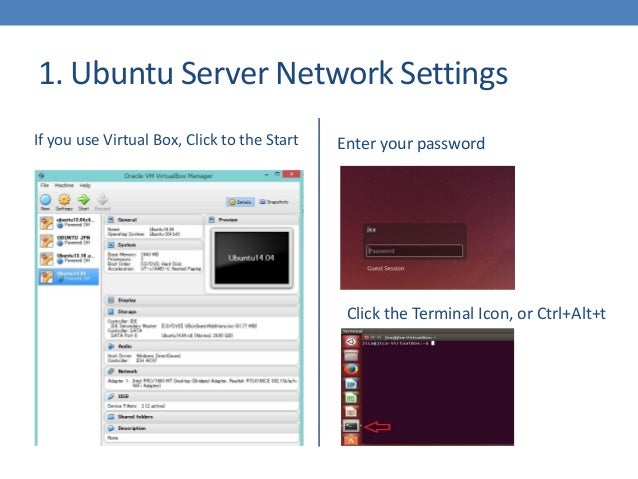The width and height of the screenshot is (638, 479).
Task: Open LibreOffice Calc from the launcher
Action: (x=351, y=398)
